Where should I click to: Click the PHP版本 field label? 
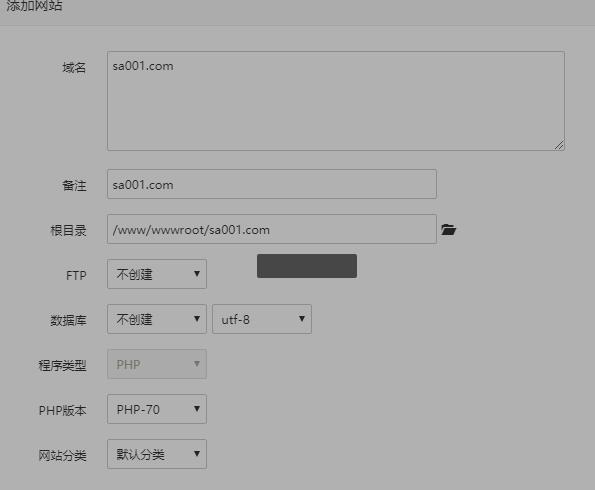[63, 410]
